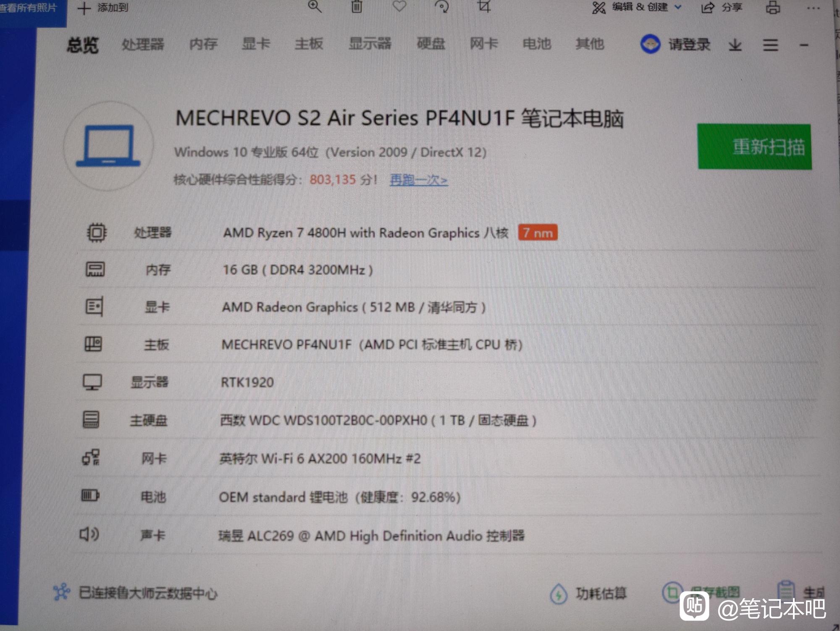
Task: Open the 其他 tab
Action: pos(590,43)
